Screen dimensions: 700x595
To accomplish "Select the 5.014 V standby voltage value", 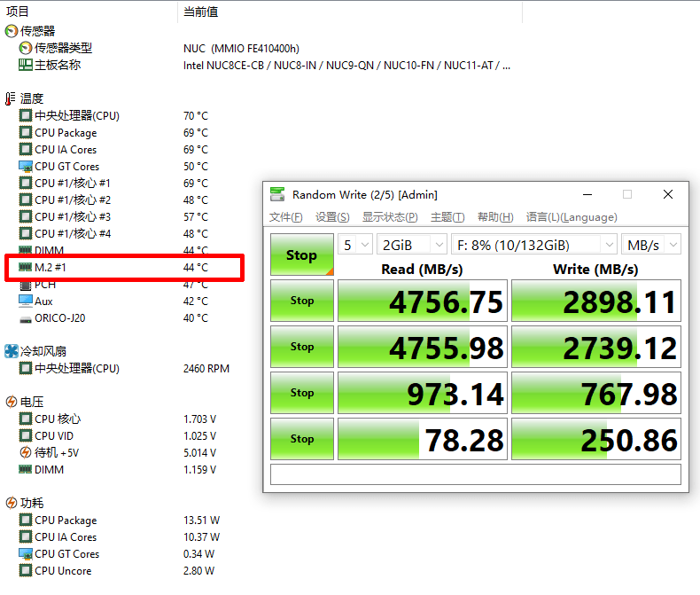I will (x=199, y=452).
